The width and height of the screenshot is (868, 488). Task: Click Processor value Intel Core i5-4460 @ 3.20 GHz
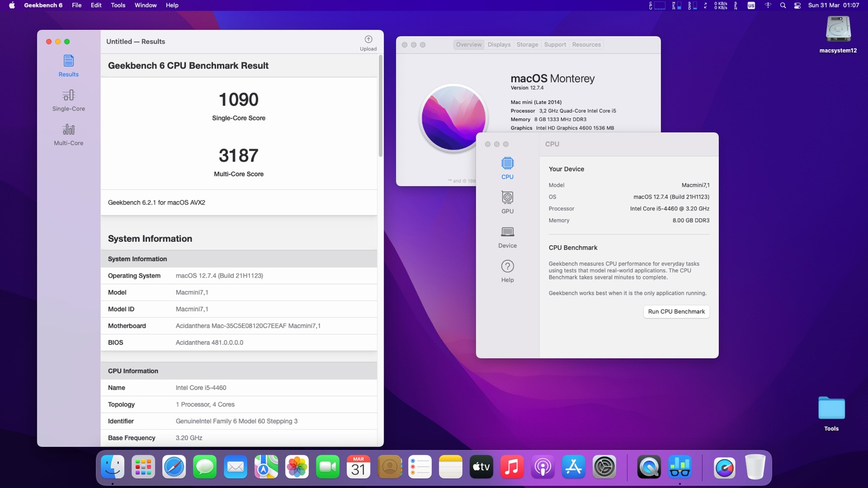click(x=669, y=209)
